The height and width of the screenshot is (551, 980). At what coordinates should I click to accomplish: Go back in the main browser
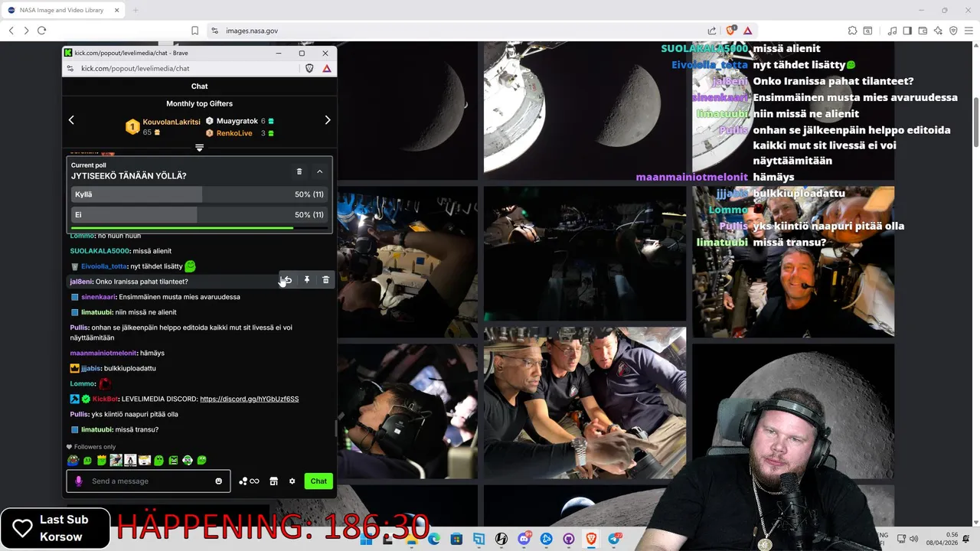11,31
